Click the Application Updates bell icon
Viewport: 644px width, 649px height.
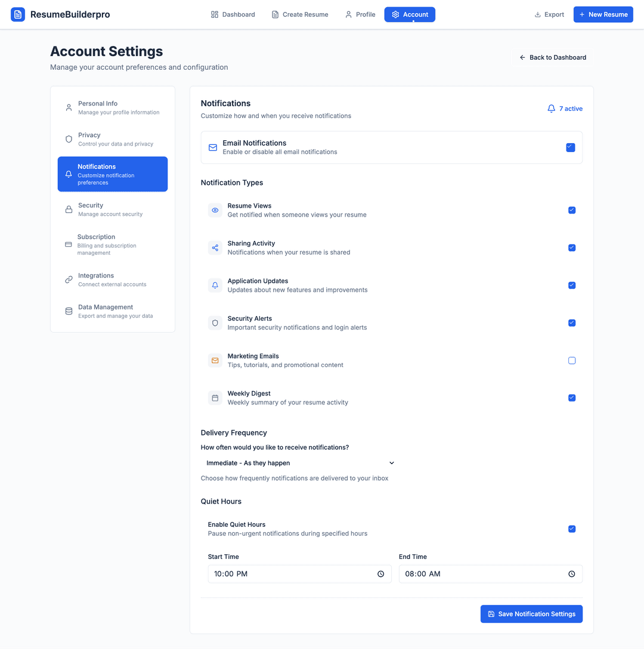point(215,285)
